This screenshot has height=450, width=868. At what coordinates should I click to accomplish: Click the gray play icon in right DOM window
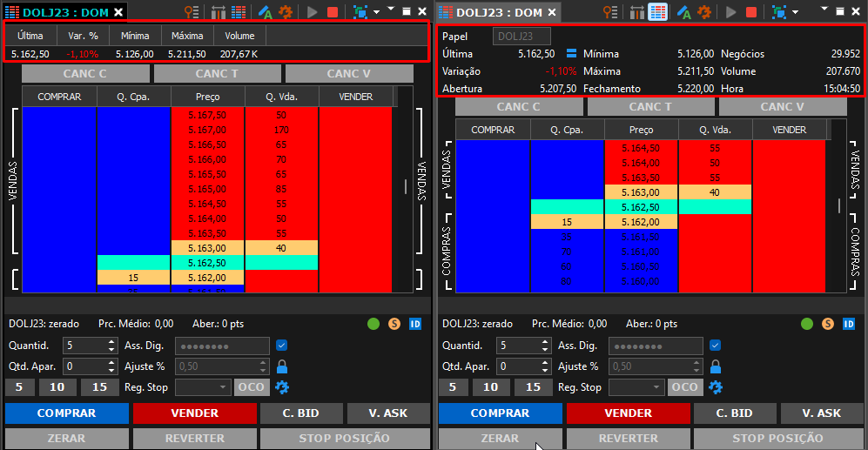click(x=730, y=11)
